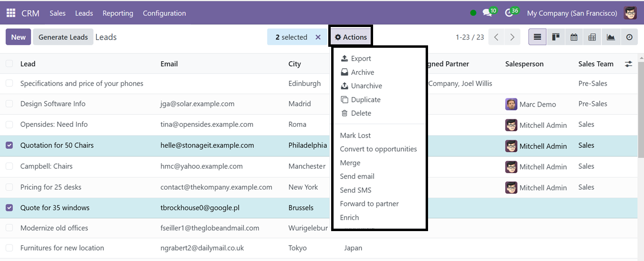The image size is (644, 261).
Task: Open the apps grid menu icon
Action: 11,13
